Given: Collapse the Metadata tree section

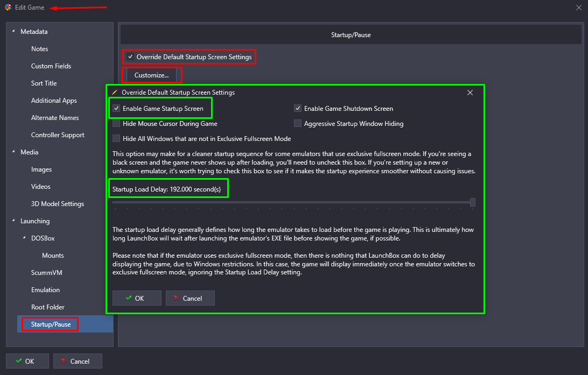Looking at the screenshot, I should [13, 31].
